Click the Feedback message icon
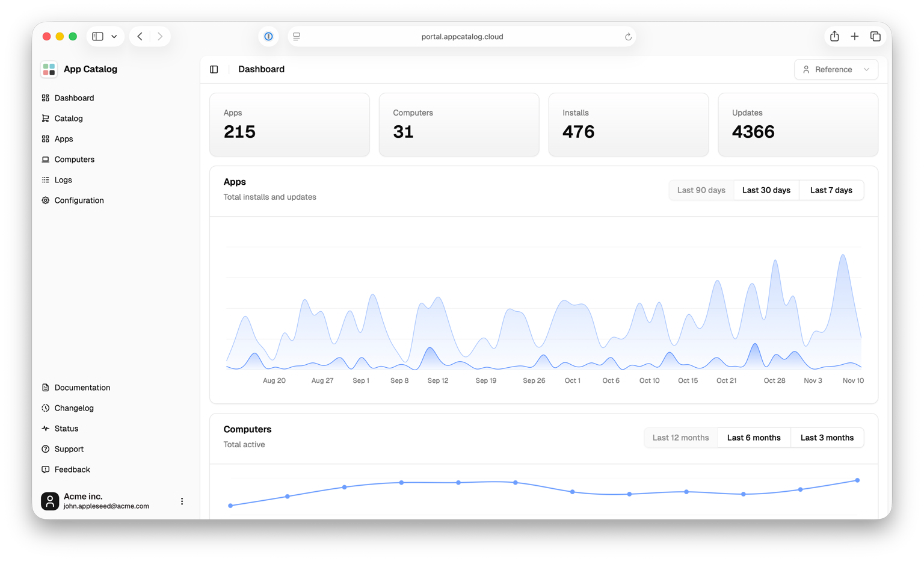 pos(45,470)
